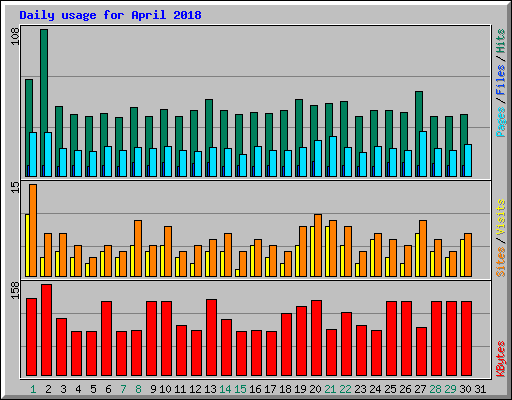Click day 6 label on the x-axis

pos(108,389)
